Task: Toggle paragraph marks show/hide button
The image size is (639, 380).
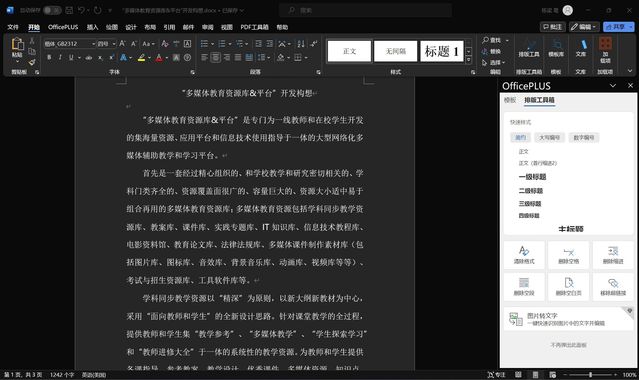Action: click(x=313, y=44)
